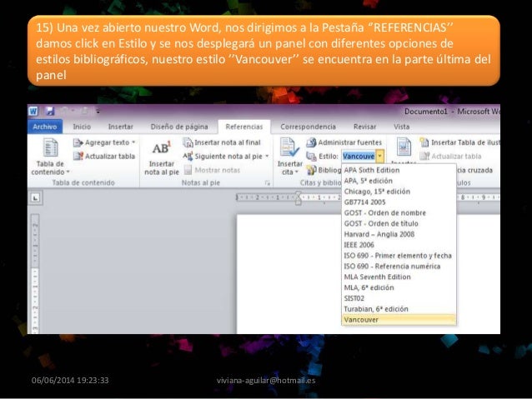This screenshot has height=399, width=532.
Task: Click the Insertar cita icon
Action: click(289, 147)
